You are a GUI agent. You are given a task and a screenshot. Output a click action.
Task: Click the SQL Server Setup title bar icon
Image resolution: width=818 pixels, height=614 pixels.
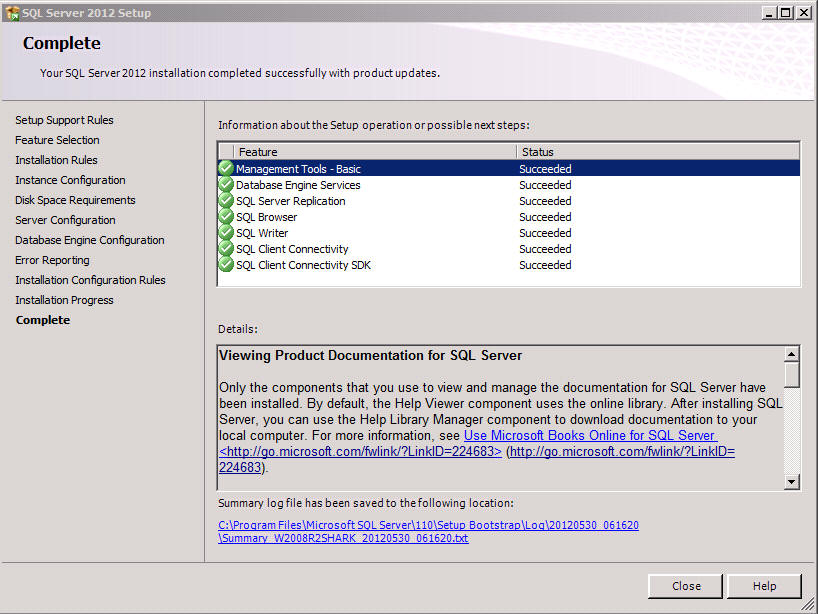[12, 13]
